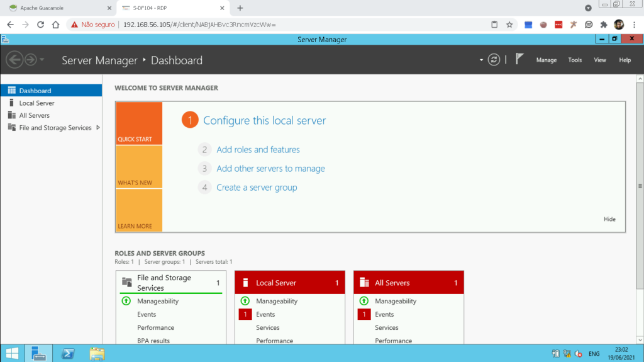This screenshot has width=644, height=362.
Task: Open the Help menu
Action: point(625,60)
